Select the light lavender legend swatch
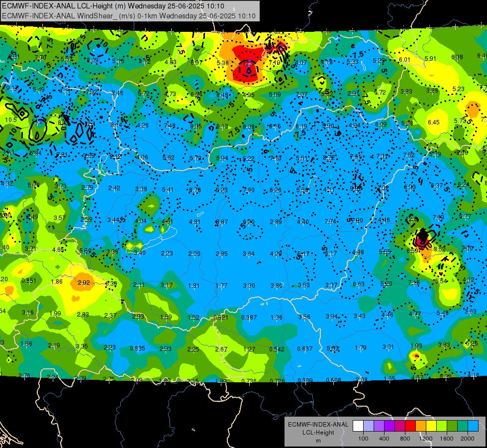 pos(369,426)
